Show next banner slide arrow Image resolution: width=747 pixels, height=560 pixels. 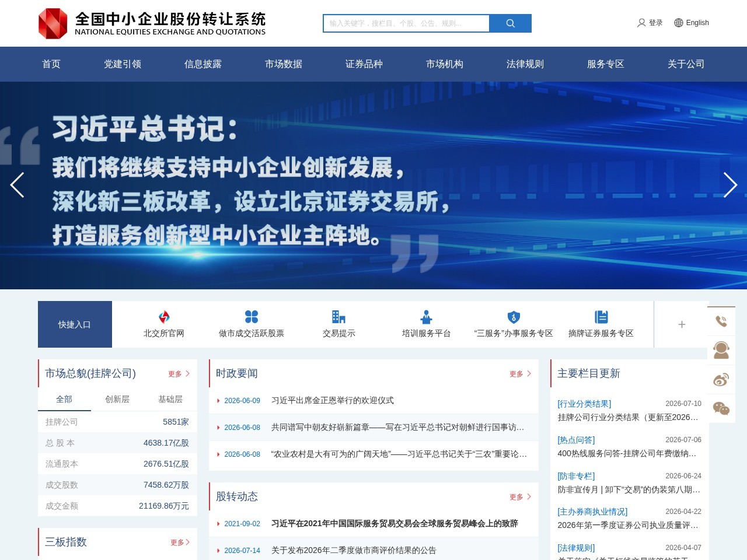pyautogui.click(x=730, y=185)
